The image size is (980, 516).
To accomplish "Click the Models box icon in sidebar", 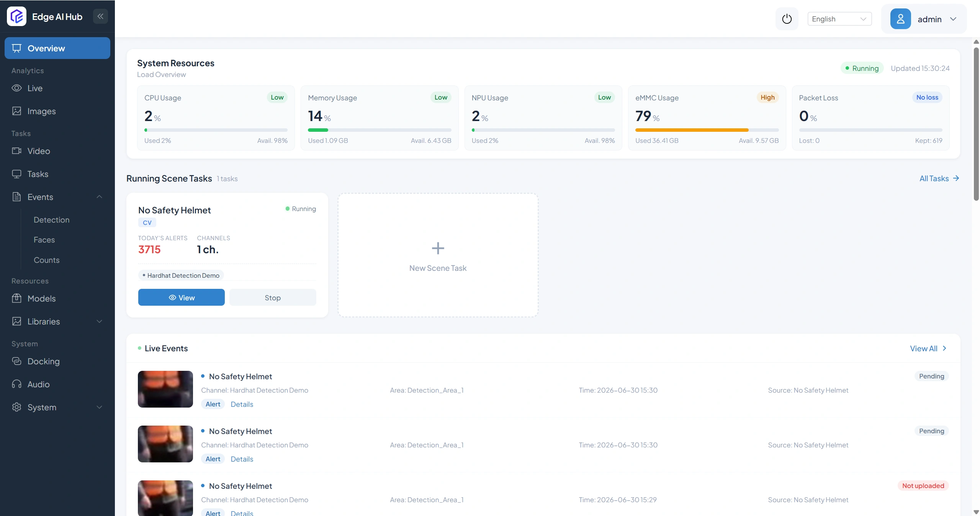I will pyautogui.click(x=16, y=298).
